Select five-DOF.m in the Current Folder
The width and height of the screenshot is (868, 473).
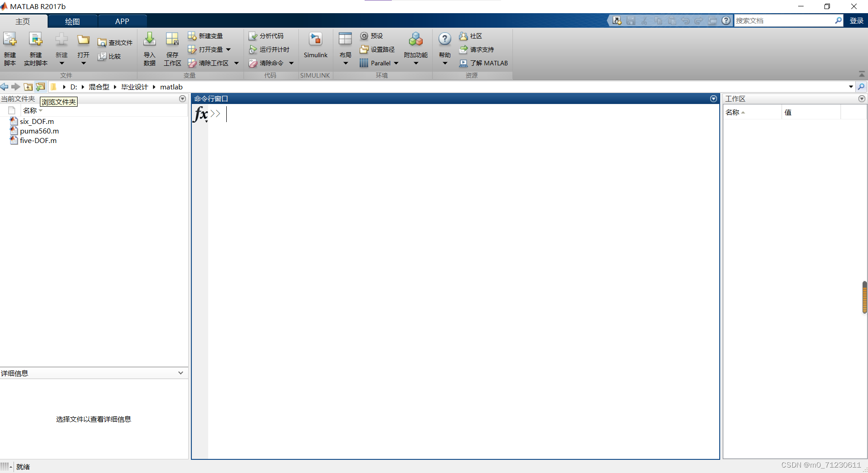pos(38,141)
